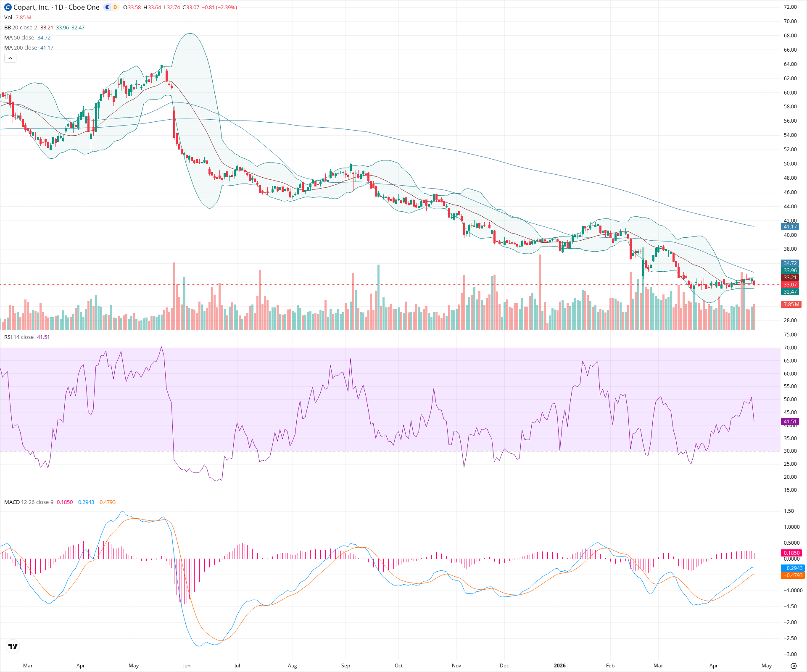Click the RSI value 41.51 on the right scale
This screenshot has width=807, height=672.
[790, 421]
